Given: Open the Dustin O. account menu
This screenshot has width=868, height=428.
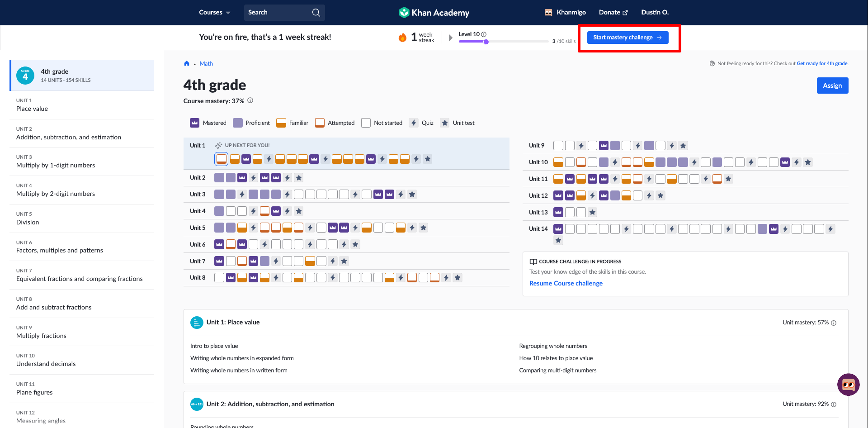Looking at the screenshot, I should (655, 12).
